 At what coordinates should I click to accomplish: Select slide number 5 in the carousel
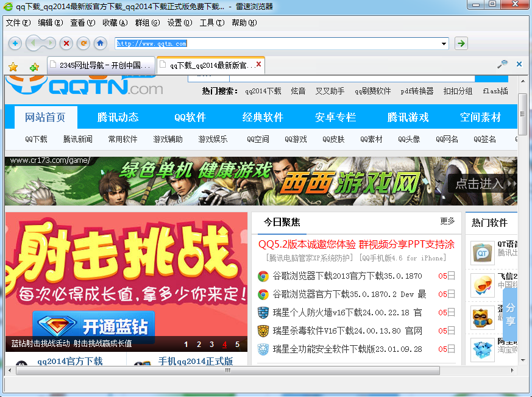pos(238,345)
